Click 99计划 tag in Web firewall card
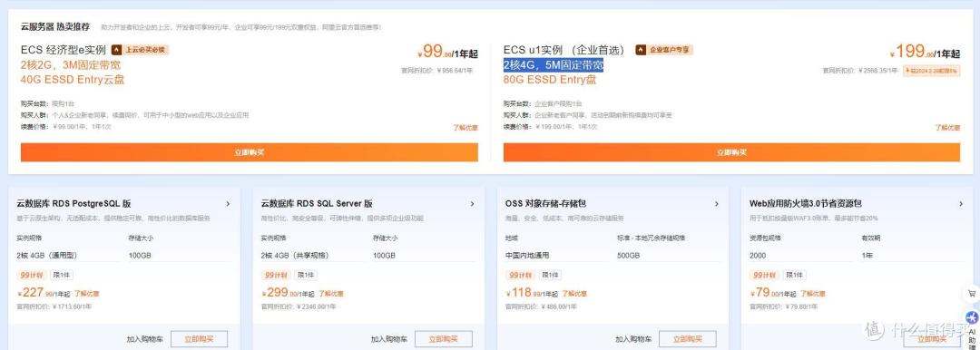 (x=763, y=275)
